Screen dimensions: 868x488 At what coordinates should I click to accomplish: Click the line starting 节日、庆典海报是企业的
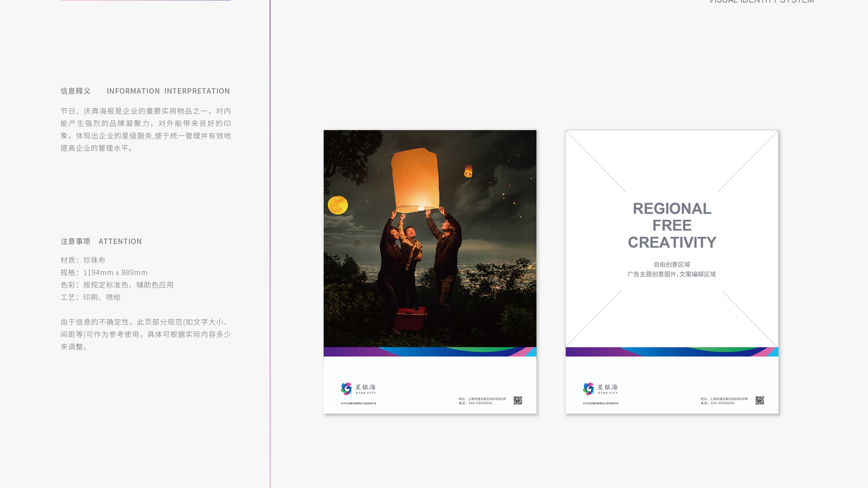tap(146, 111)
